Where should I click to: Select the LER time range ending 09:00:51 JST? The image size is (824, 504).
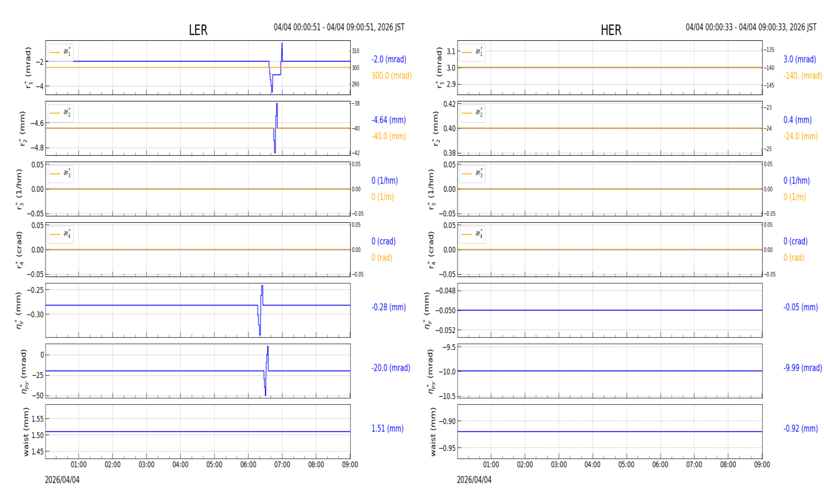[x=339, y=27]
